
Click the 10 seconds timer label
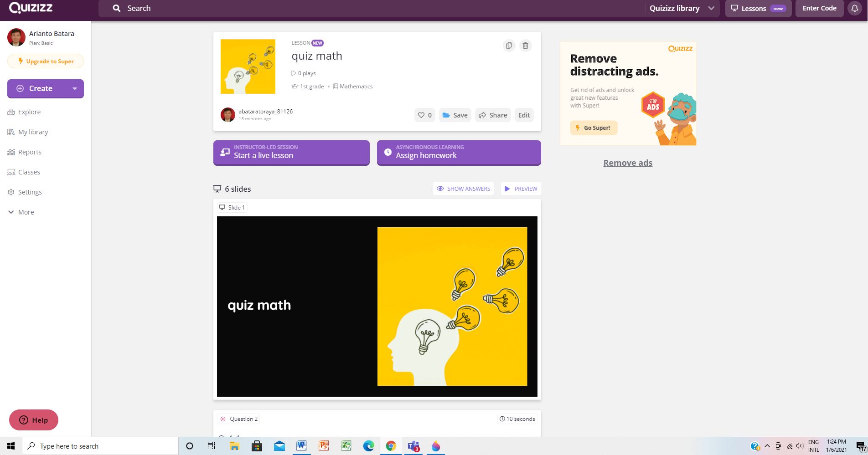(517, 419)
